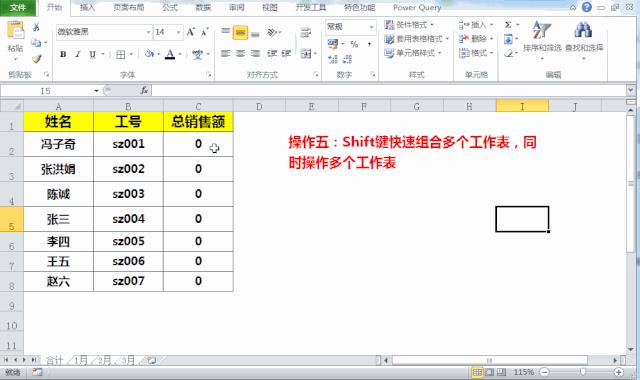Select cell containing sz003
The width and height of the screenshot is (640, 380).
[x=128, y=194]
